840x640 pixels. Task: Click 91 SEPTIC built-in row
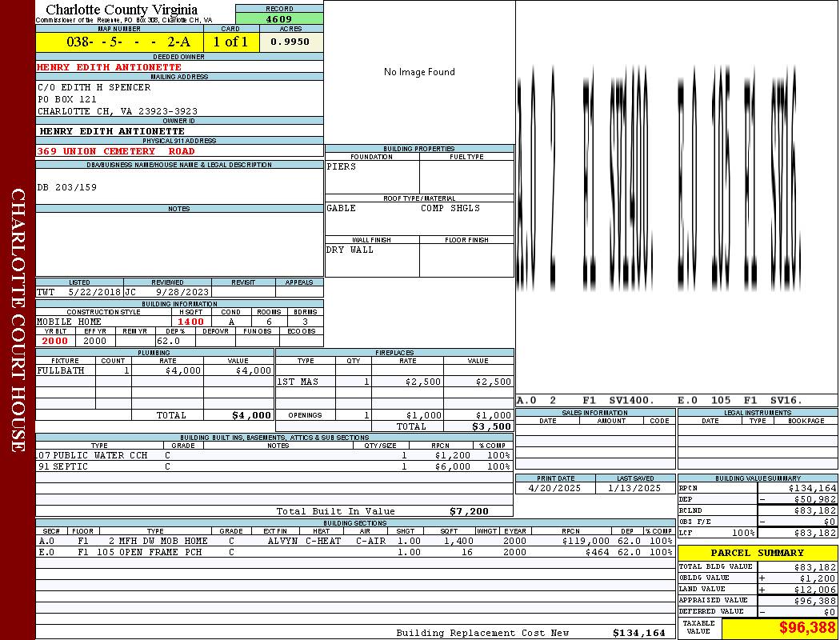pyautogui.click(x=274, y=466)
